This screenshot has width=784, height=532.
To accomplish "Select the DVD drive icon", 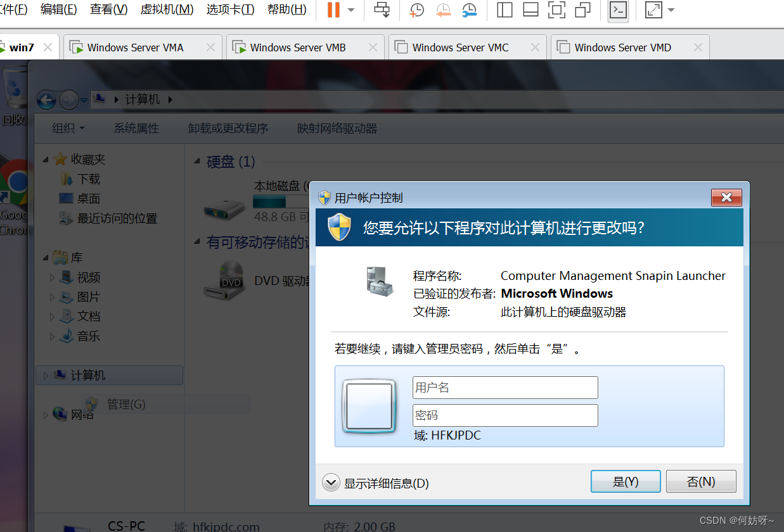I will point(224,279).
